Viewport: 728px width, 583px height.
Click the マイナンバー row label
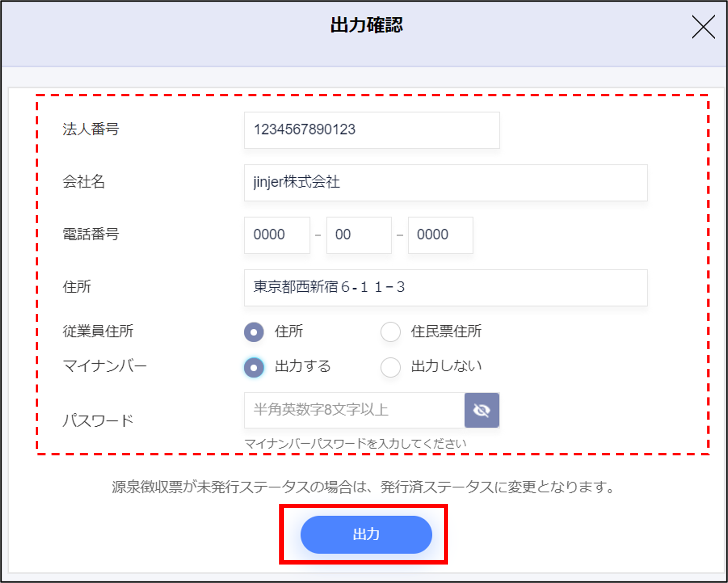pos(105,366)
